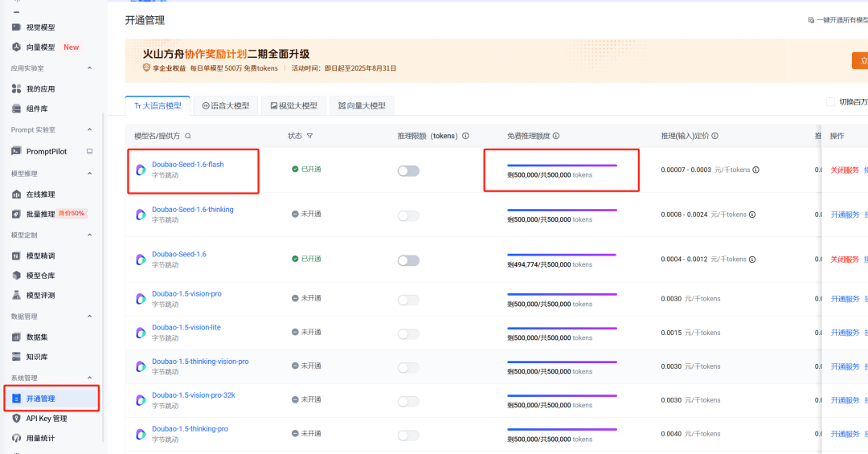Open 视觉模型 in the sidebar
The image size is (868, 454).
40,27
